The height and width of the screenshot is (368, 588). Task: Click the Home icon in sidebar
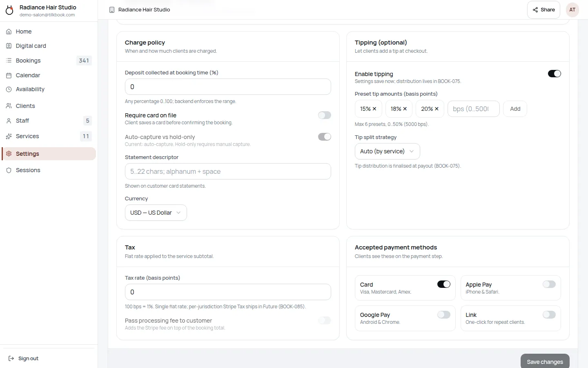tap(9, 31)
